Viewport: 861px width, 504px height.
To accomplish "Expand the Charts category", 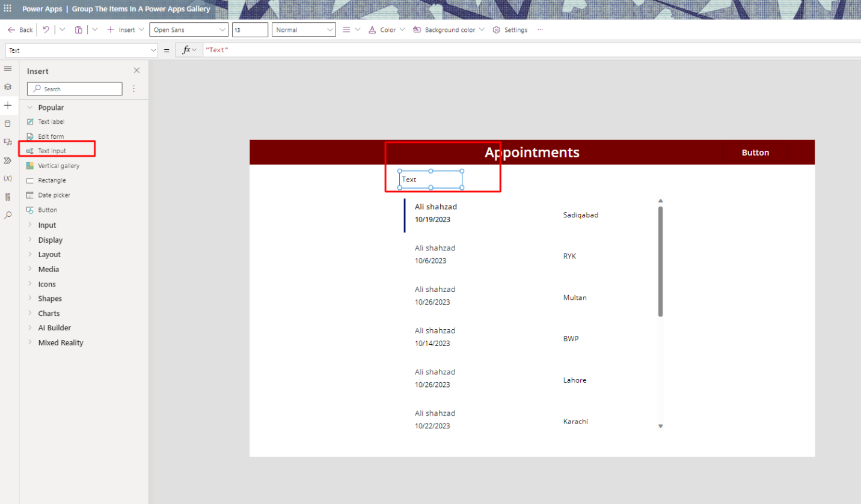I will click(49, 314).
